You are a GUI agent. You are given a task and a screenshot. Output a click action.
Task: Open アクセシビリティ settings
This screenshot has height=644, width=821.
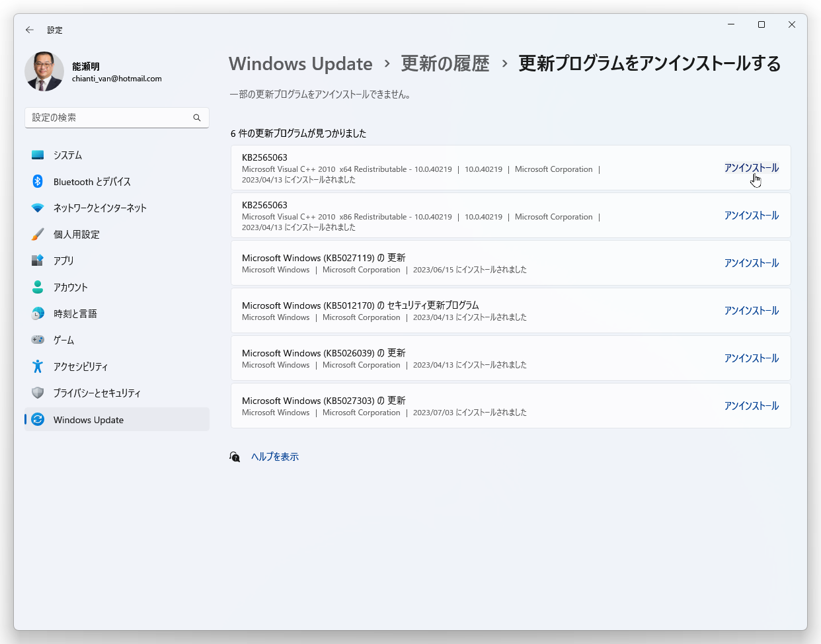tap(117, 366)
